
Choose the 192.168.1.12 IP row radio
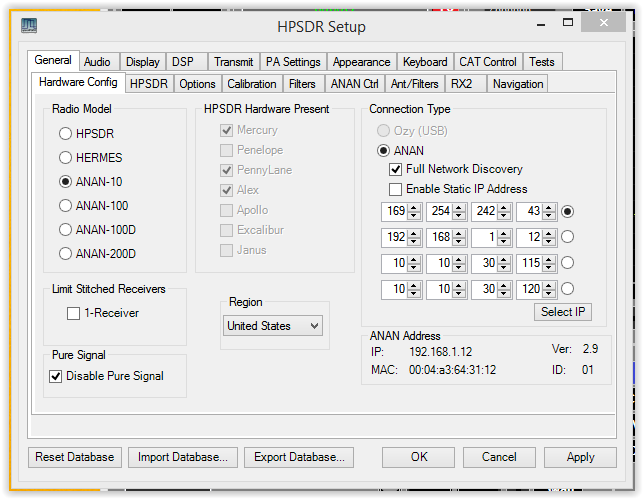tap(567, 237)
